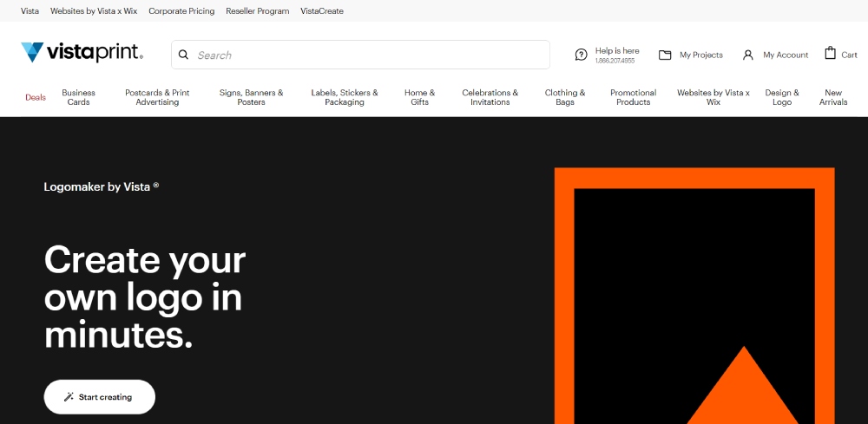Click the Help is here text
This screenshot has width=868, height=424.
(x=617, y=51)
